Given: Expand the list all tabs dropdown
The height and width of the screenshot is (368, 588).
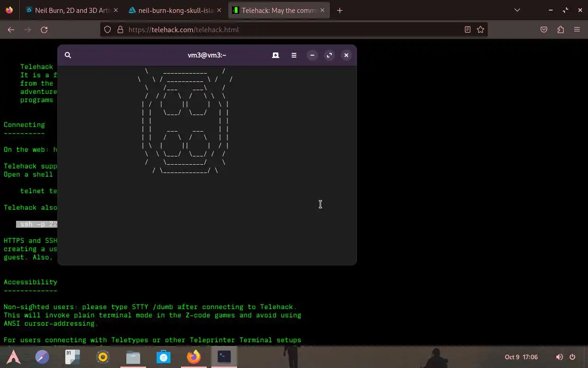Looking at the screenshot, I should 517,10.
